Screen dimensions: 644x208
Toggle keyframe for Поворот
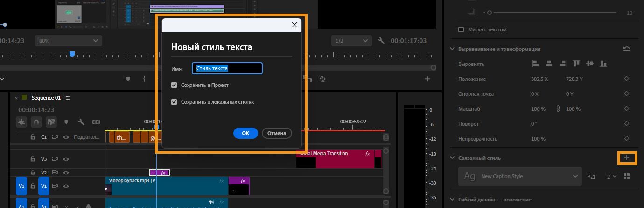[627, 124]
